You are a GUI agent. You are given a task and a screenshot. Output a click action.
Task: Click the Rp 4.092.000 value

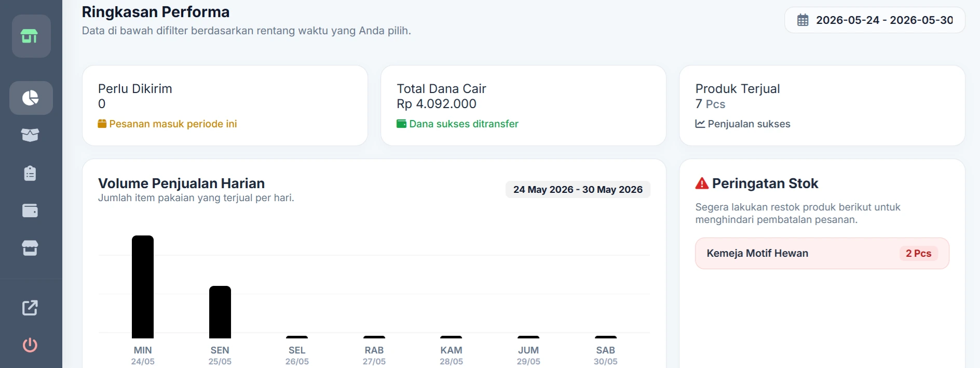437,104
